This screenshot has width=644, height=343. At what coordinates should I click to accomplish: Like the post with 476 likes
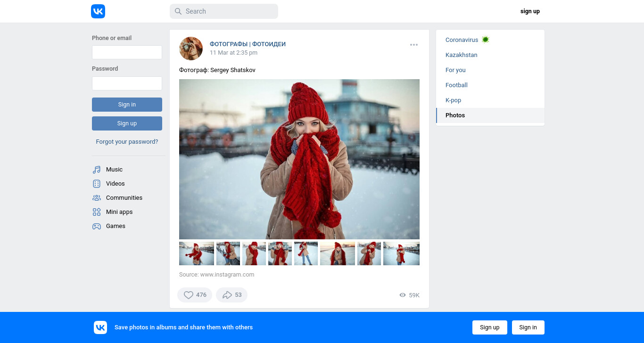click(195, 295)
